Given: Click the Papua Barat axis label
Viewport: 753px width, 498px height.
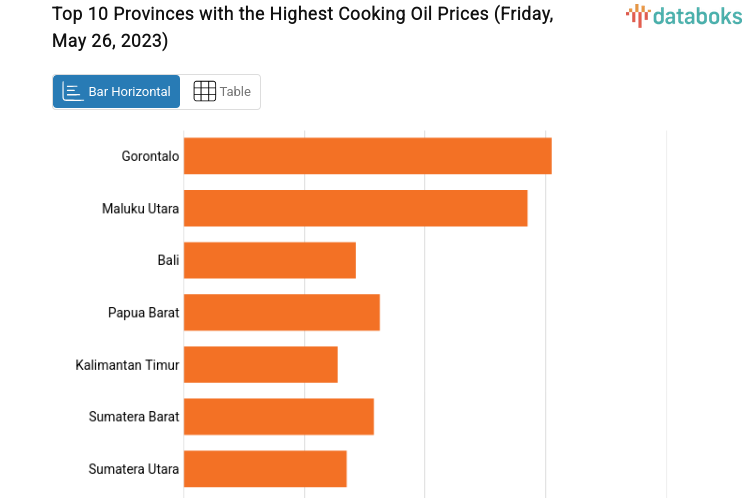Looking at the screenshot, I should [x=143, y=312].
